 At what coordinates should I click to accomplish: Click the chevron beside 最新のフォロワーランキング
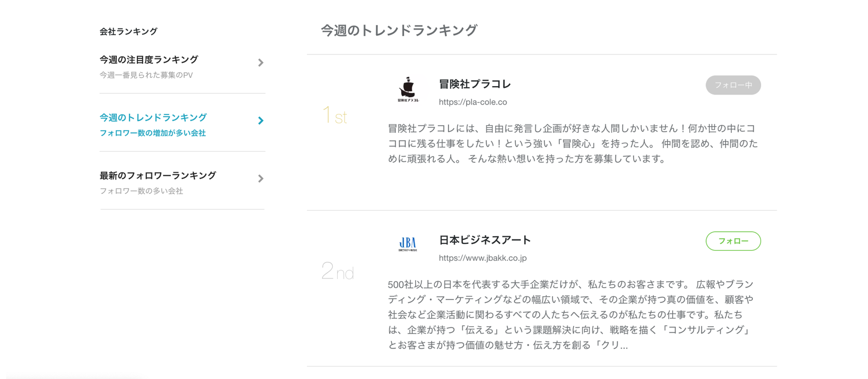click(260, 178)
